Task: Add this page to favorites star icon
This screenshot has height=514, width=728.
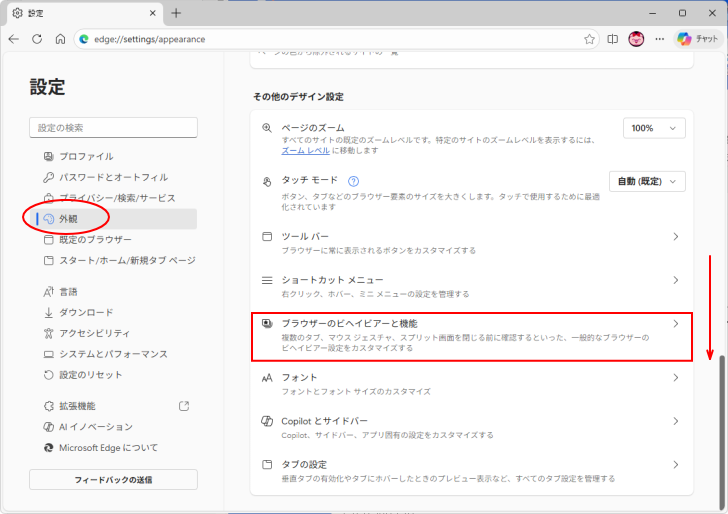Action: tap(589, 39)
